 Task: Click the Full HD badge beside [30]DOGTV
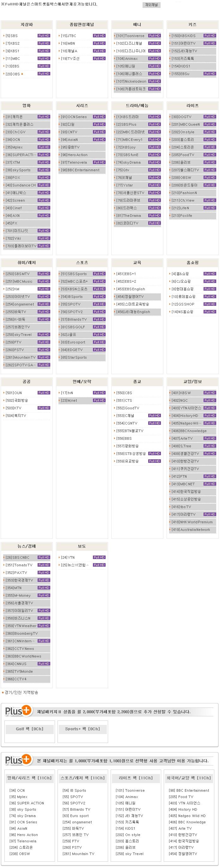(210, 117)
